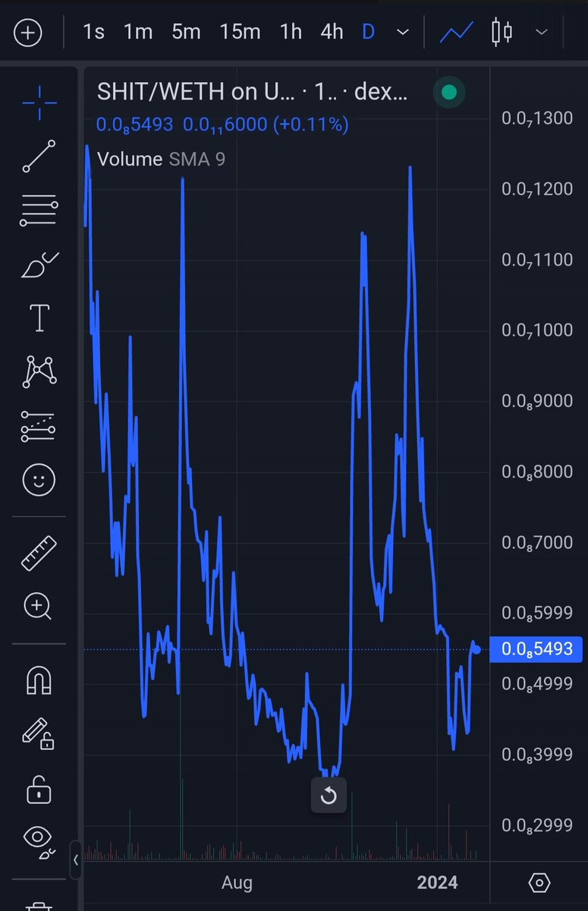Open the forecasting position tool
Image resolution: width=588 pixels, height=911 pixels.
pos(39,427)
